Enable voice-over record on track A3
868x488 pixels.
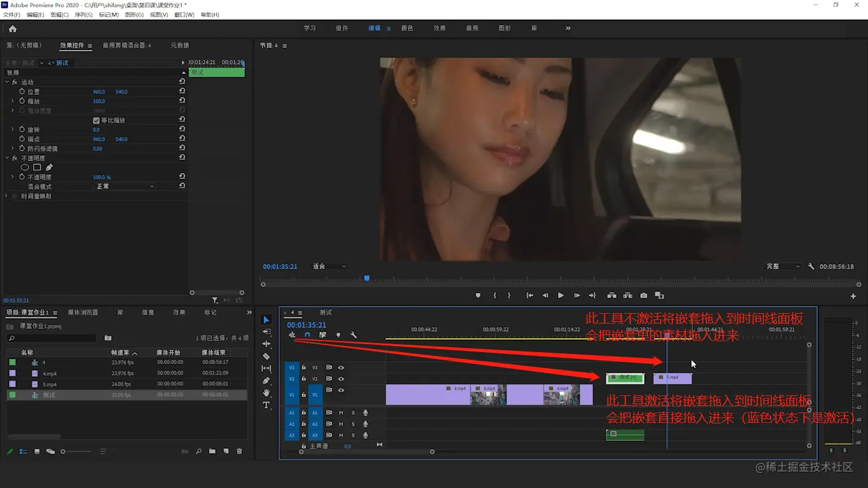point(365,435)
